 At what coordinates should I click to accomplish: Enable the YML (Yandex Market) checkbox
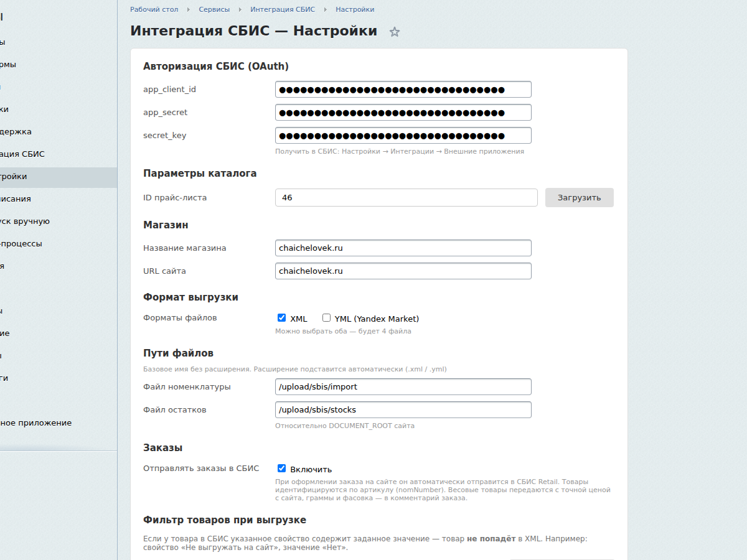coord(326,317)
